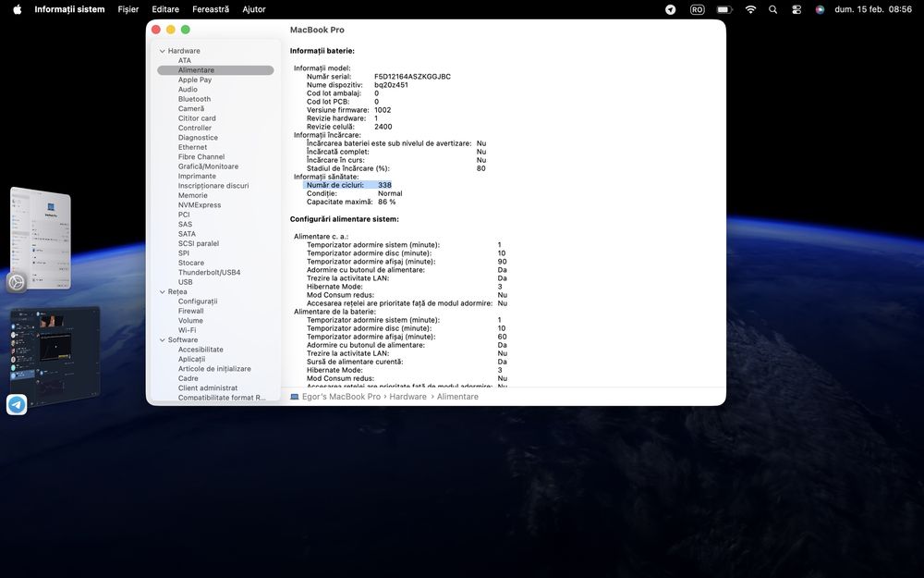This screenshot has height=578, width=924.
Task: Select Alimentare in the sidebar
Action: coord(215,70)
